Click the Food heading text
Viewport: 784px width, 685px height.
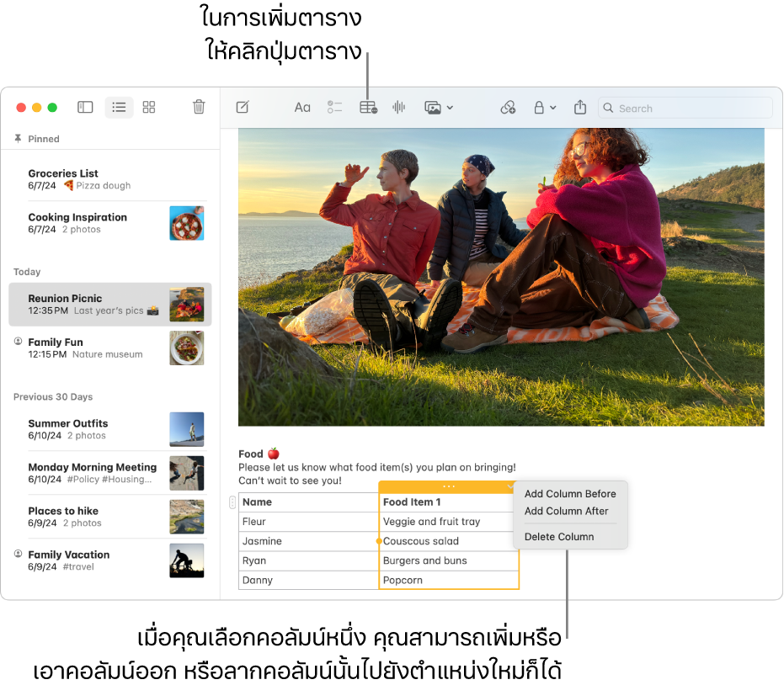[250, 454]
